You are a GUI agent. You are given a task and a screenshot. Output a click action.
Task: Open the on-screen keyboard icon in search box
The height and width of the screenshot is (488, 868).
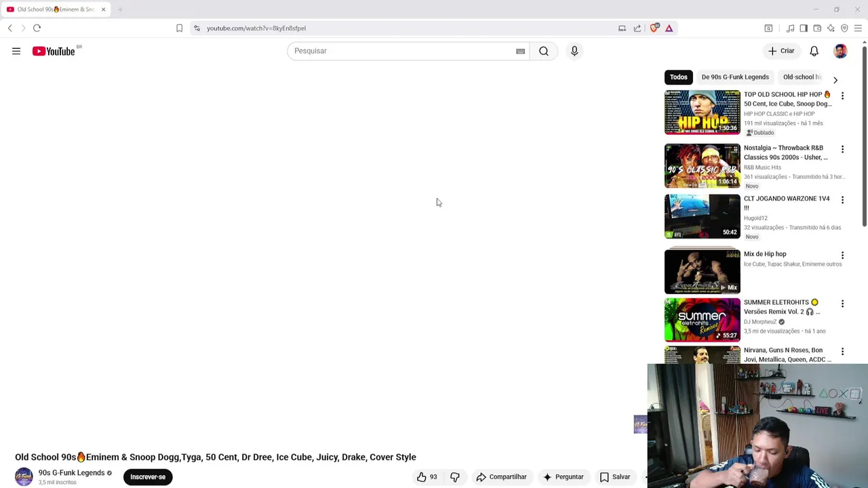pos(520,51)
